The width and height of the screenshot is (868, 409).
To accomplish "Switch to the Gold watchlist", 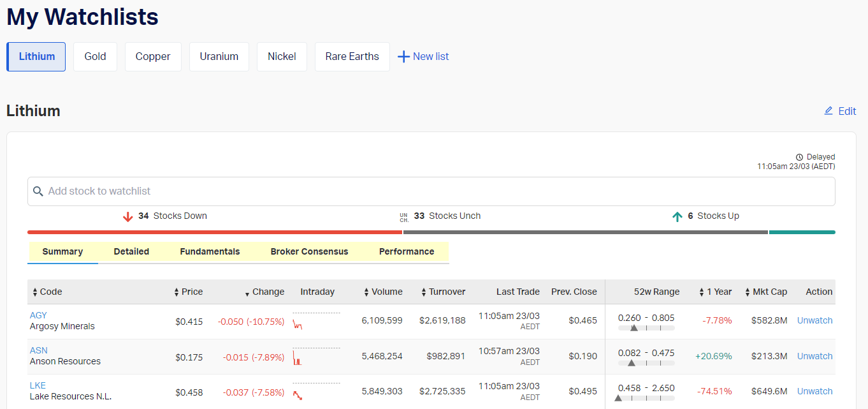I will pos(95,57).
